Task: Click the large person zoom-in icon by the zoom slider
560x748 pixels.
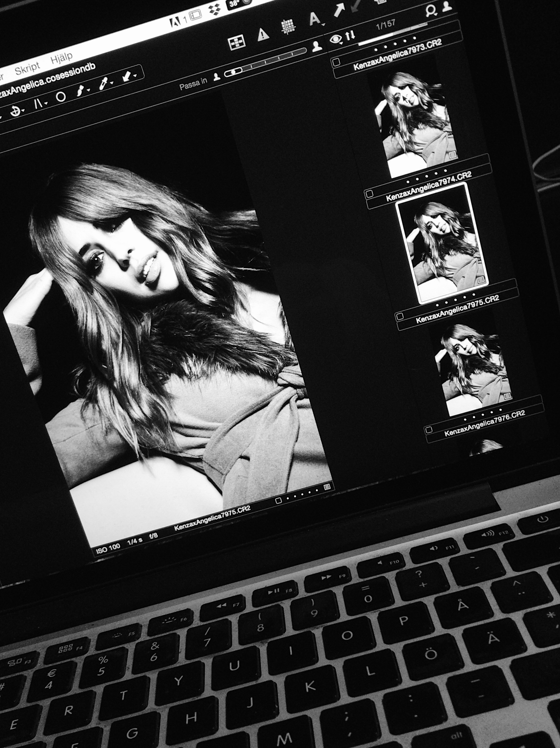Action: (x=317, y=46)
